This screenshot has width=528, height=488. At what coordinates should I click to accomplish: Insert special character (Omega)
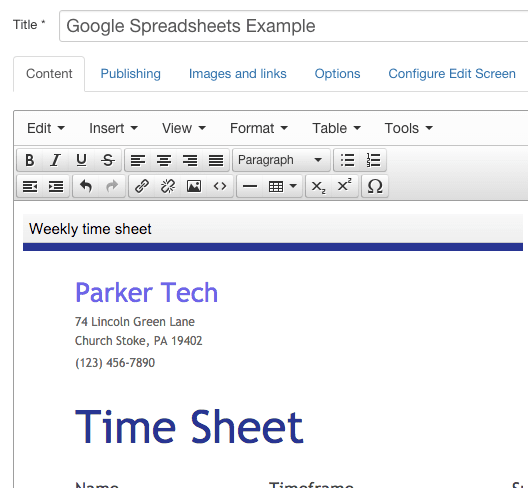point(375,186)
